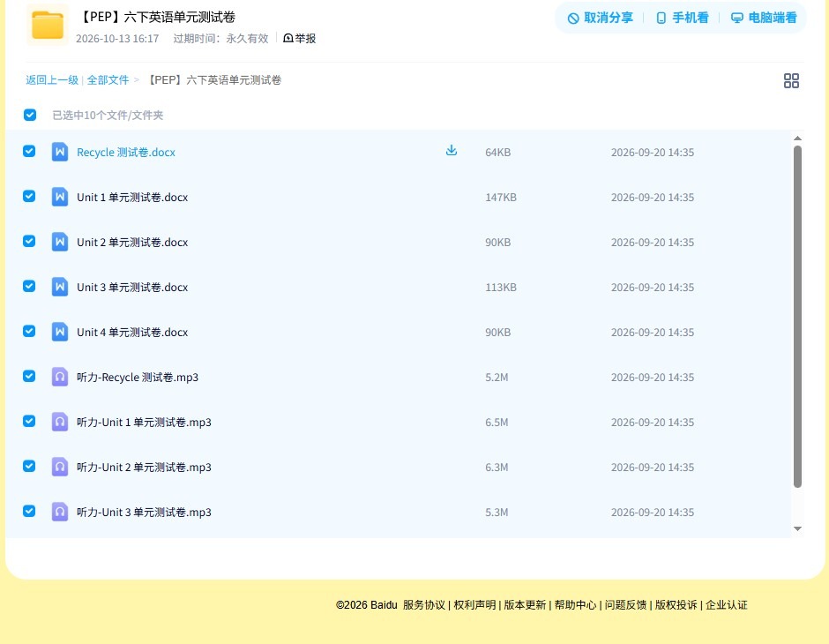Viewport: 829px width, 644px height.
Task: Open 权利声明 footer link
Action: 474,605
